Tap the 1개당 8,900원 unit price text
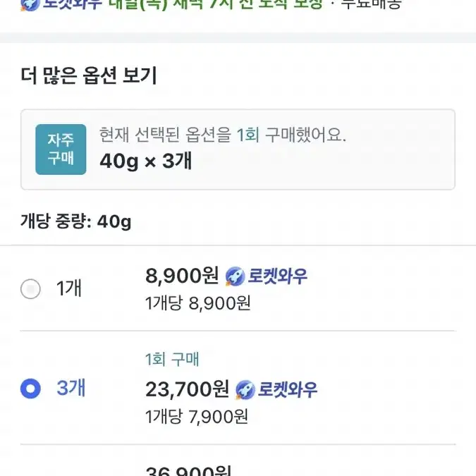 198,303
